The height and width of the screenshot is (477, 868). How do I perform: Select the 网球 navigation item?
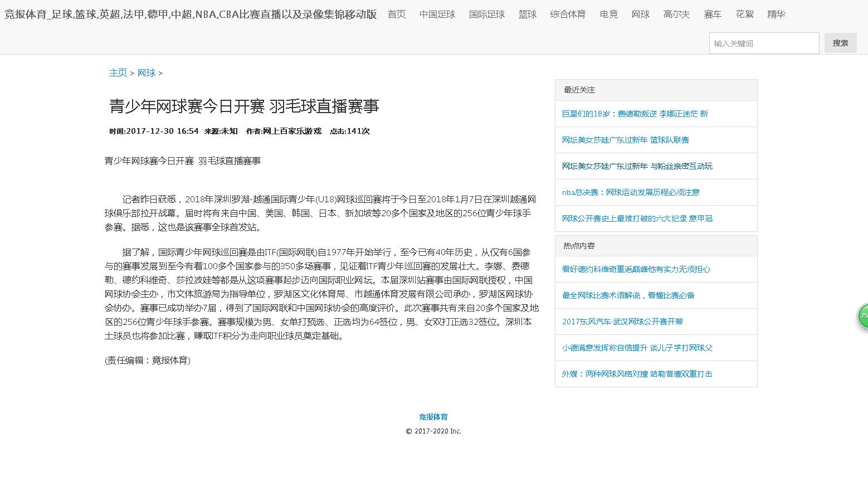point(640,14)
